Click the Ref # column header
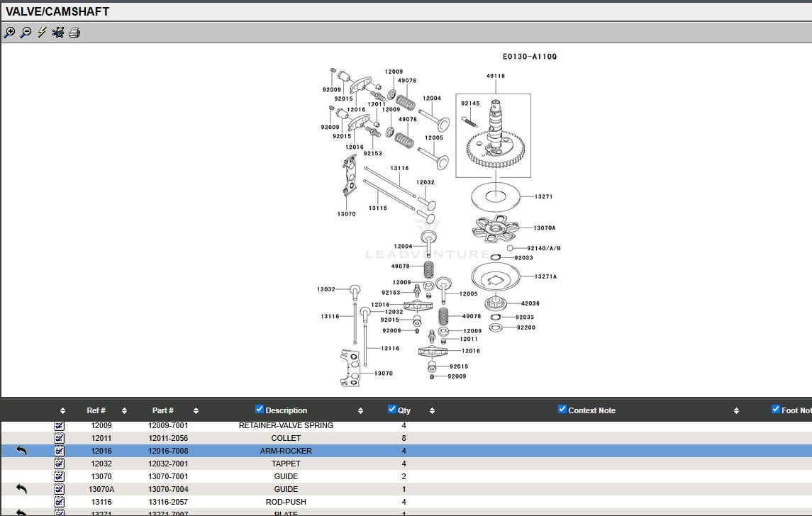 click(96, 410)
